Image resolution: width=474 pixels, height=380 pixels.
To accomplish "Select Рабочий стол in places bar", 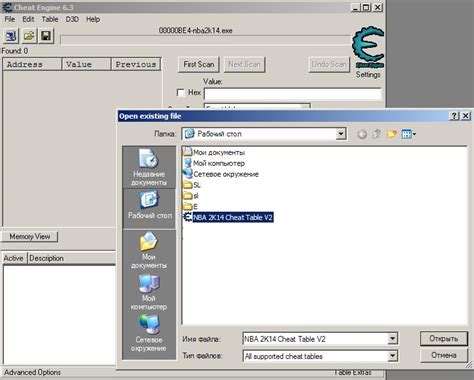I will (149, 209).
